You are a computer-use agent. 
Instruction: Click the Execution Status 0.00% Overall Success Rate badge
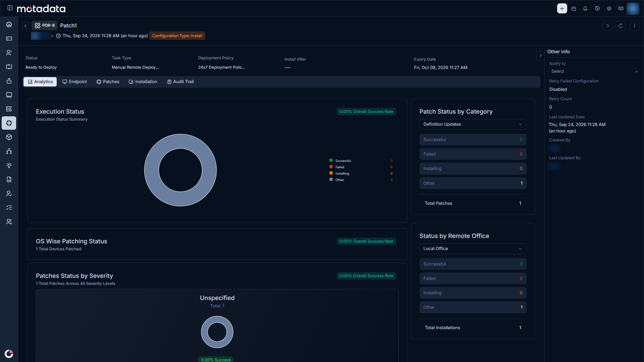pos(366,112)
